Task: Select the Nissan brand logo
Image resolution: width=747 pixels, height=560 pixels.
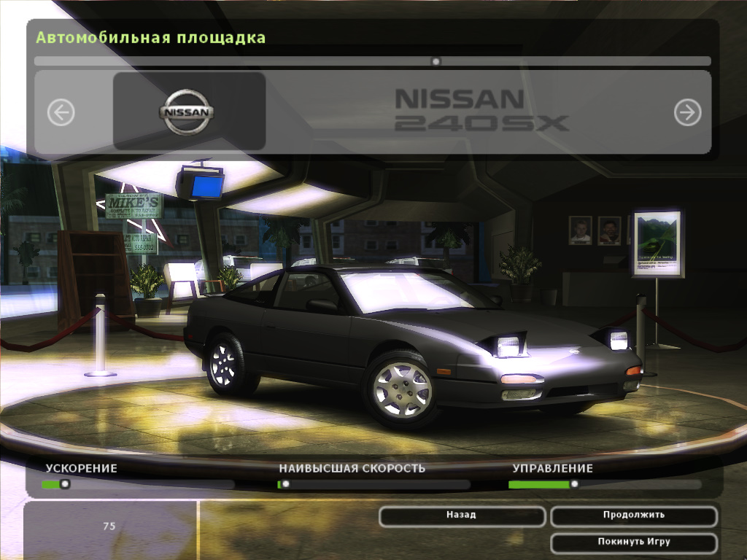Action: (186, 112)
